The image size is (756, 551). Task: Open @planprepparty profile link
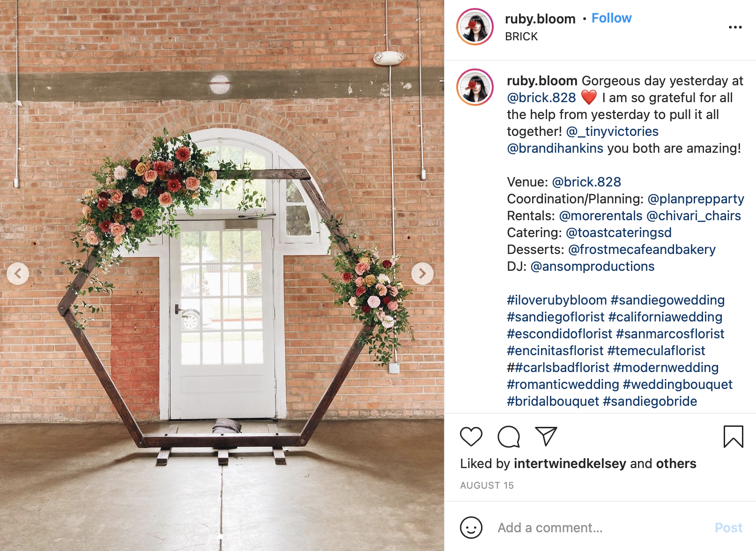coord(696,199)
